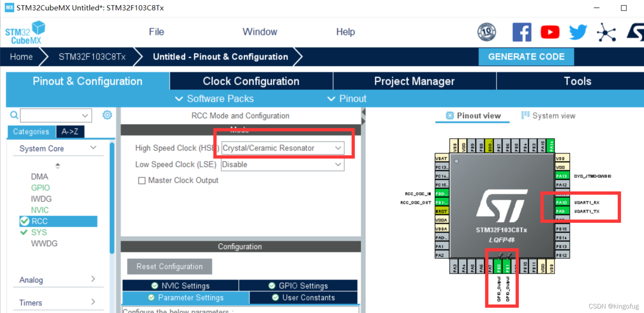Open the Help menu
The width and height of the screenshot is (644, 313).
pyautogui.click(x=345, y=32)
